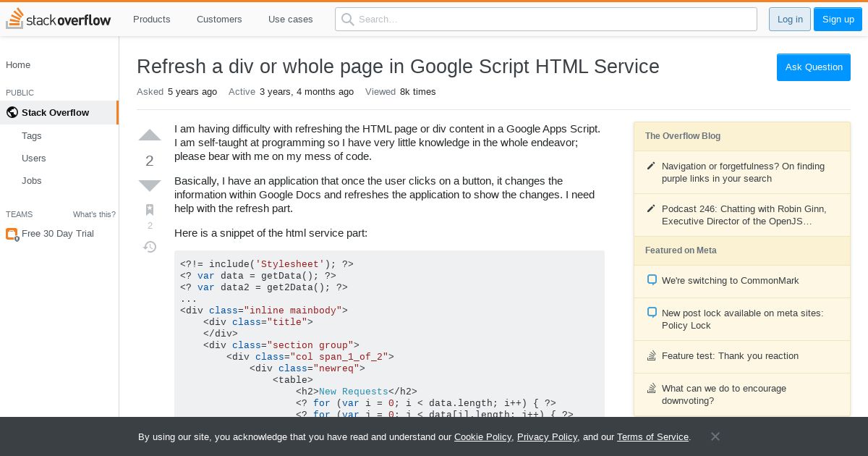
Task: Open Navigation or forgetfulness blog post
Action: tap(743, 172)
